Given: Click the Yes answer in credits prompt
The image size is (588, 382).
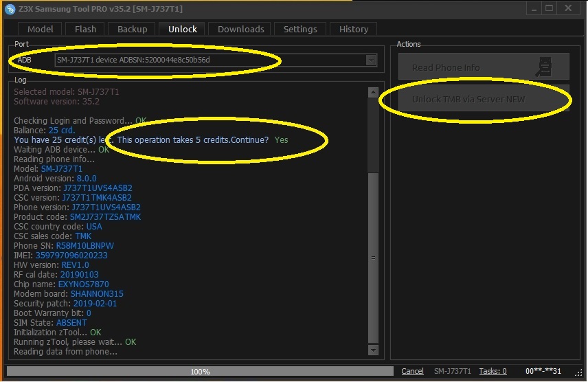Looking at the screenshot, I should (x=281, y=140).
